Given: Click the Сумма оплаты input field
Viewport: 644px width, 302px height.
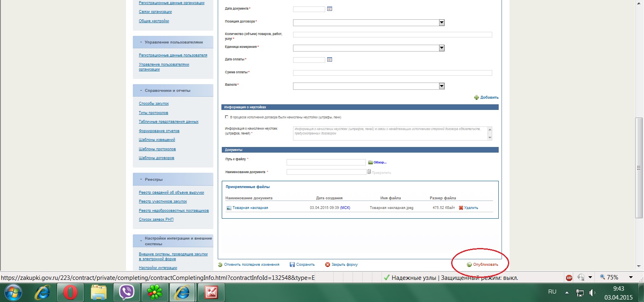Looking at the screenshot, I should (x=392, y=73).
